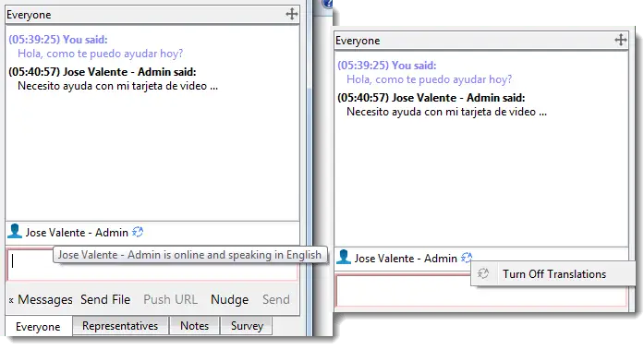The height and width of the screenshot is (350, 644).
Task: Nudge the customer with Nudge button
Action: [229, 299]
